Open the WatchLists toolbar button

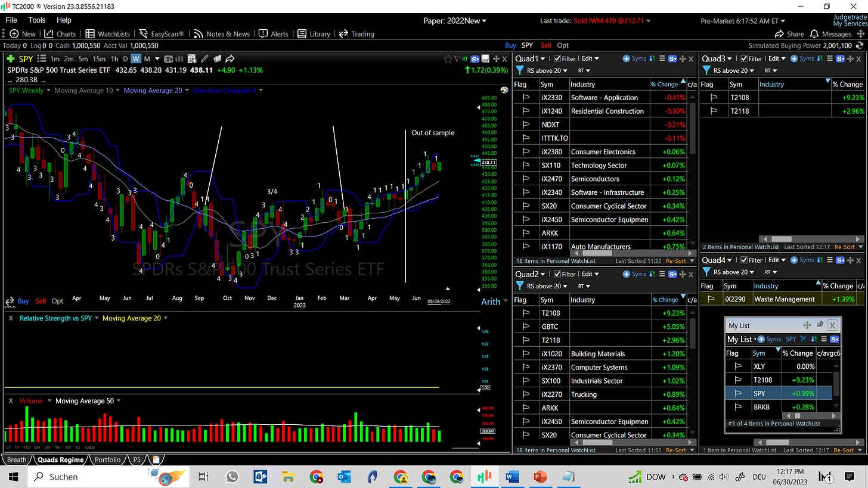[x=108, y=34]
